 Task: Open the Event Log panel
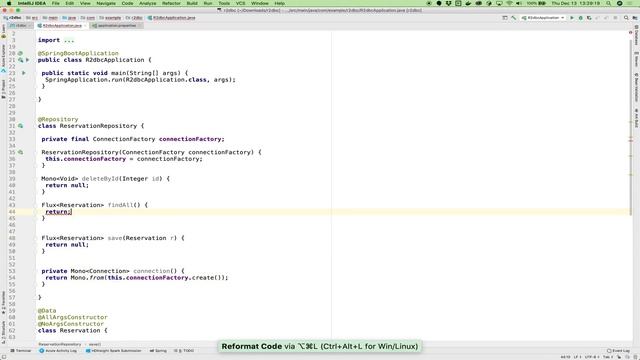pos(618,351)
